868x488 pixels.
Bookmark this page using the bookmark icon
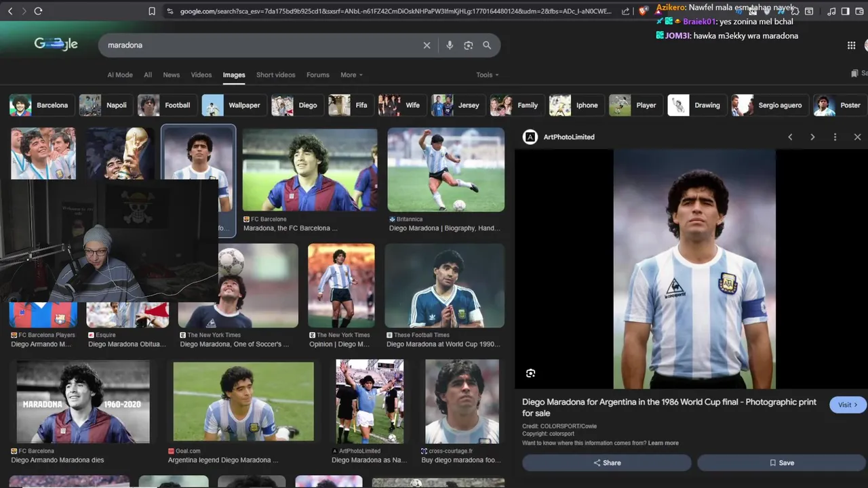click(152, 11)
